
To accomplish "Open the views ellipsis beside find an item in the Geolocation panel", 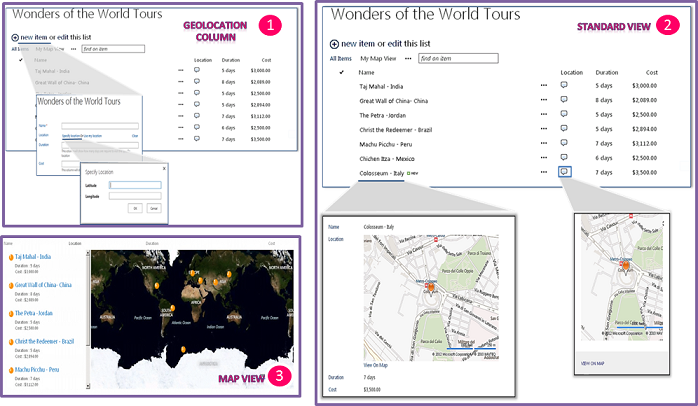I will pyautogui.click(x=73, y=49).
